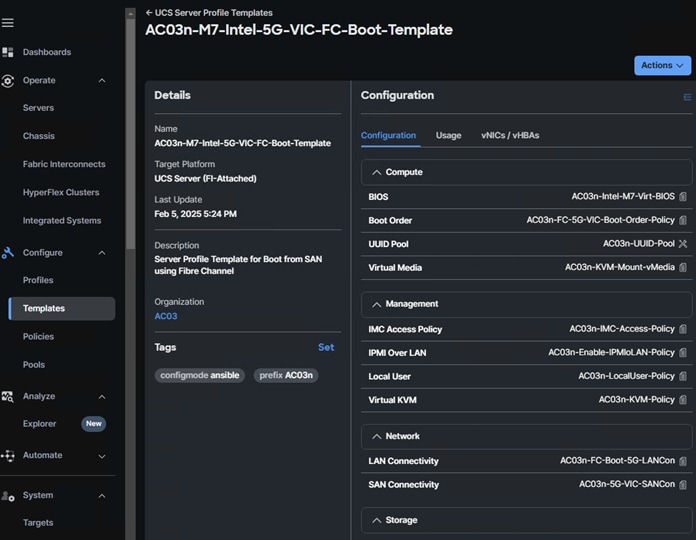The image size is (696, 540).
Task: Open Explorer under Analyze
Action: pos(39,424)
